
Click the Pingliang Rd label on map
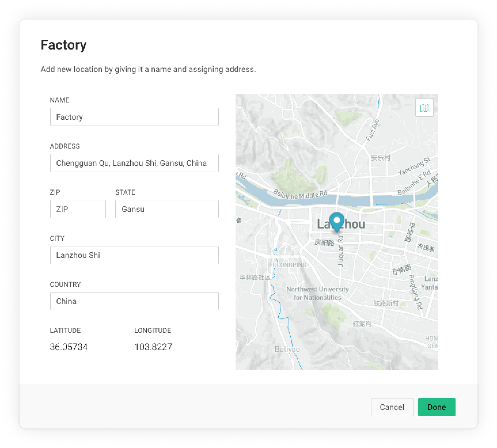pos(415,292)
